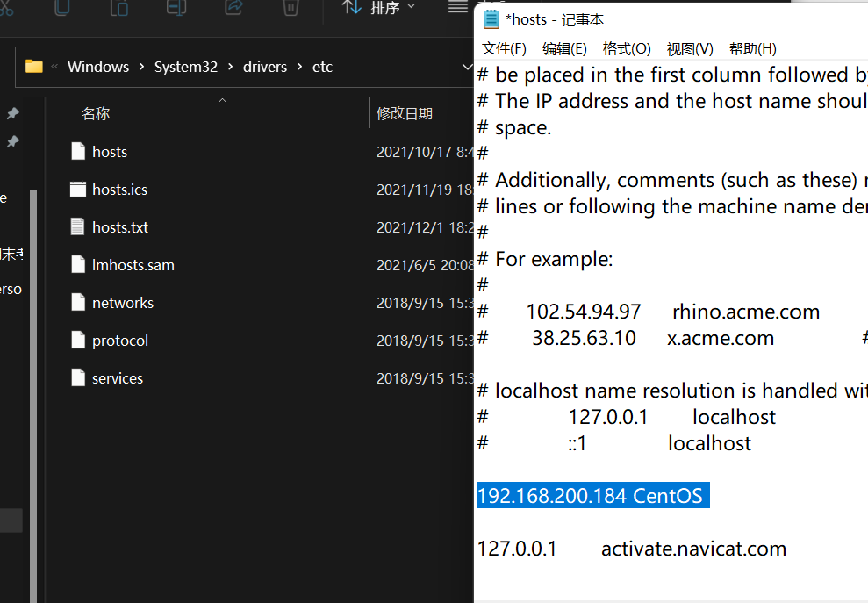Image resolution: width=868 pixels, height=603 pixels.
Task: Click the Delete (trash) icon
Action: click(291, 10)
